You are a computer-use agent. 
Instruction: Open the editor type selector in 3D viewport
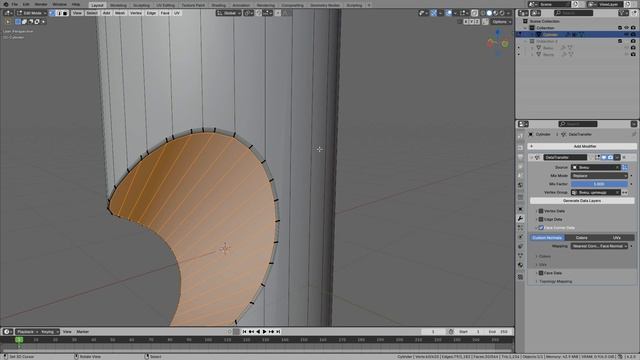(x=7, y=13)
